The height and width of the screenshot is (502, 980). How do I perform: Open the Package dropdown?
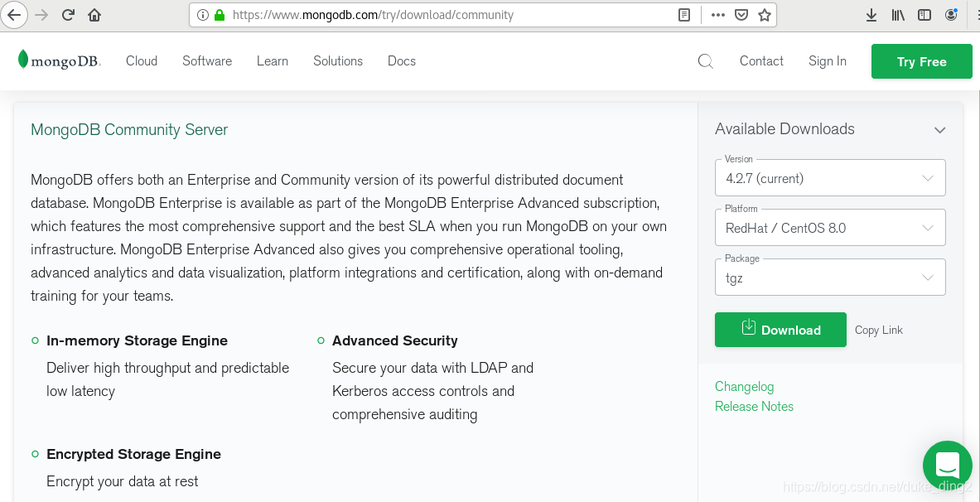pos(830,277)
